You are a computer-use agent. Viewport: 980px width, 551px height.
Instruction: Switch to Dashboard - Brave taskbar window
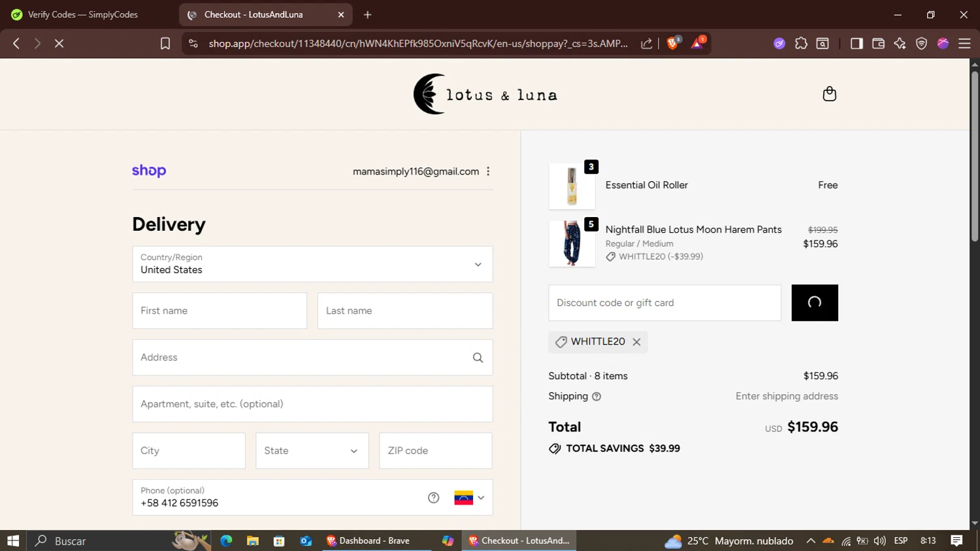pyautogui.click(x=377, y=541)
